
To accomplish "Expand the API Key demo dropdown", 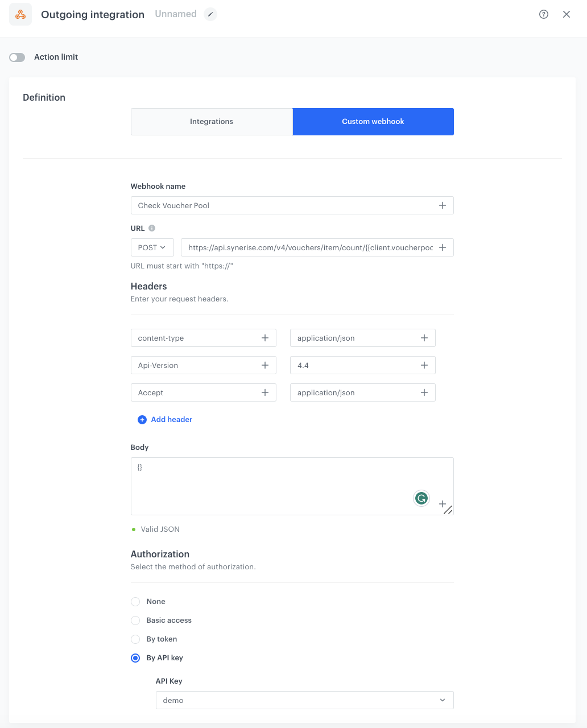I will (304, 700).
